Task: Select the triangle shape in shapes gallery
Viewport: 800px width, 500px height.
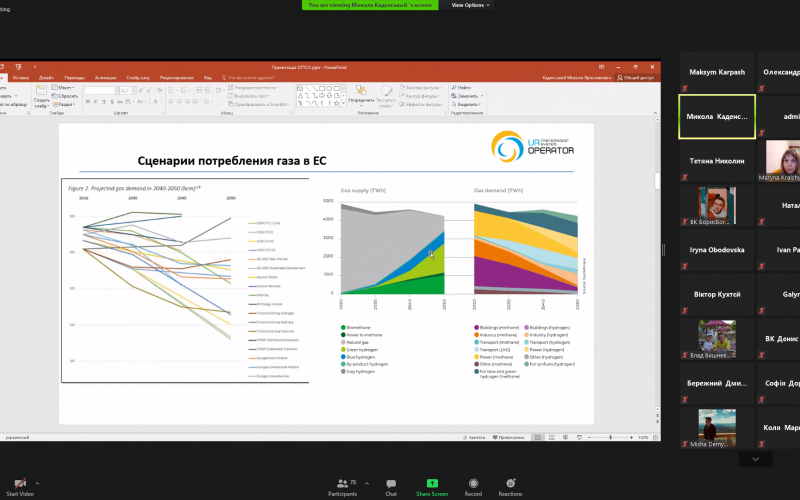Action: coord(300,96)
